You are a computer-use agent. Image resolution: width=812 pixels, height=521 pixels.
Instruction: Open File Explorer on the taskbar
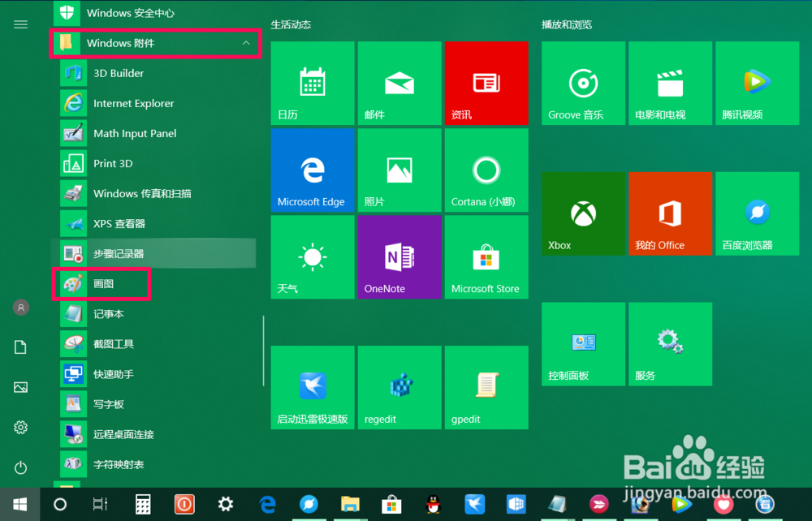tap(350, 504)
